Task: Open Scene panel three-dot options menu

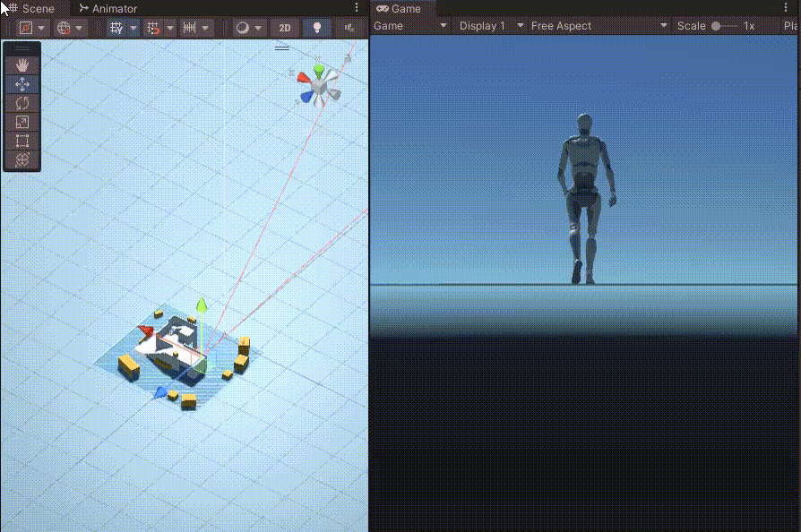Action: (x=357, y=7)
